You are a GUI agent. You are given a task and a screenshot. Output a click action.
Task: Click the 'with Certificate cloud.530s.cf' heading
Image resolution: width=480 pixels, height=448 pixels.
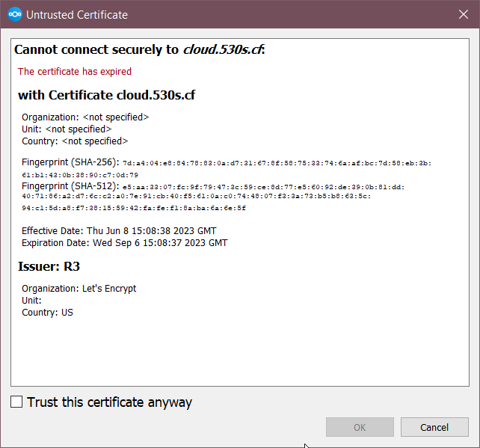coord(106,95)
